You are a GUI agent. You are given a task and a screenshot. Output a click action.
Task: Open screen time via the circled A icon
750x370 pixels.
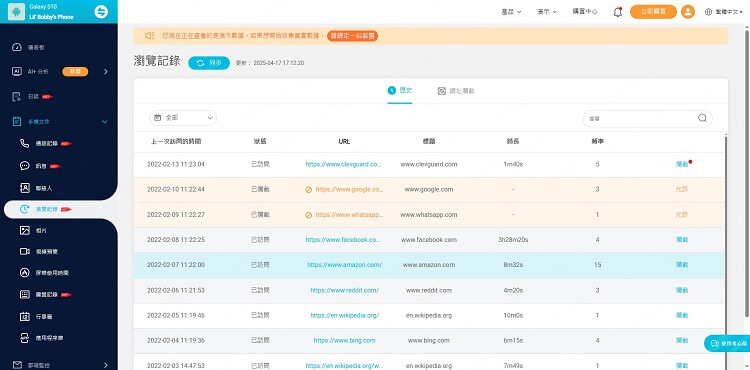24,272
